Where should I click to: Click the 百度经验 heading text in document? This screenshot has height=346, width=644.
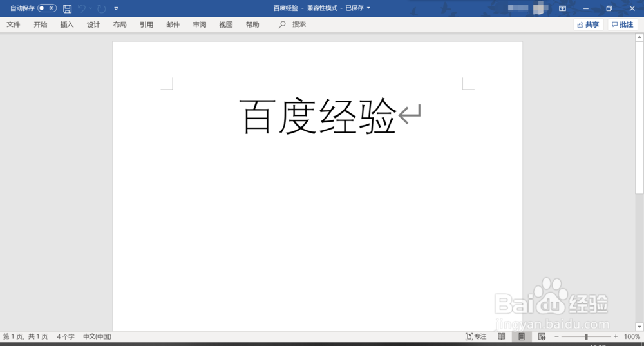pos(318,116)
